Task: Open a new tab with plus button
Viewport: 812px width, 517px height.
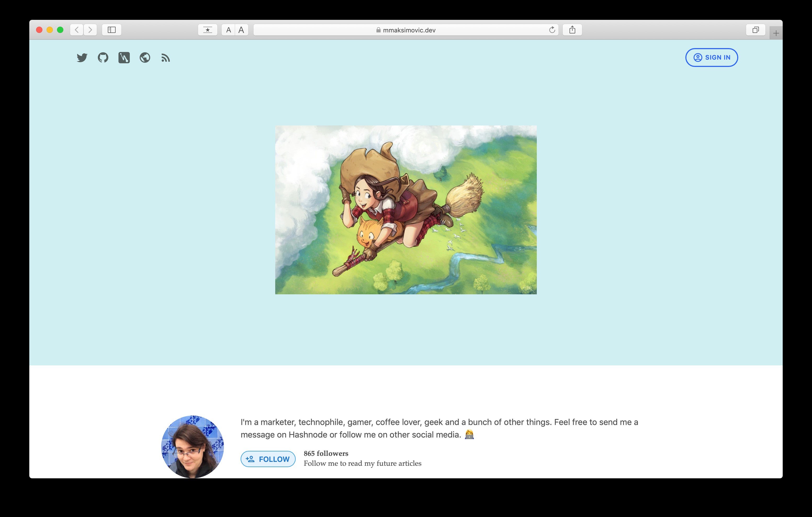Action: pos(776,33)
